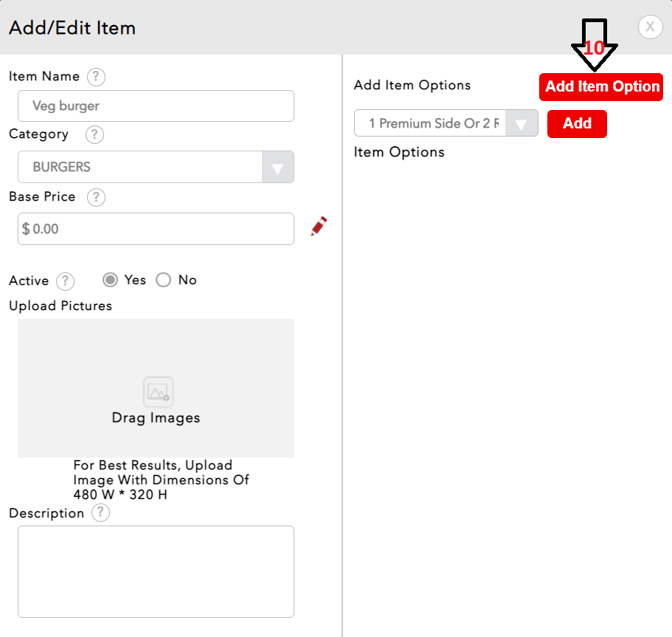Viewport: 672px width, 637px height.
Task: Click the Description help question mark icon
Action: (x=100, y=513)
